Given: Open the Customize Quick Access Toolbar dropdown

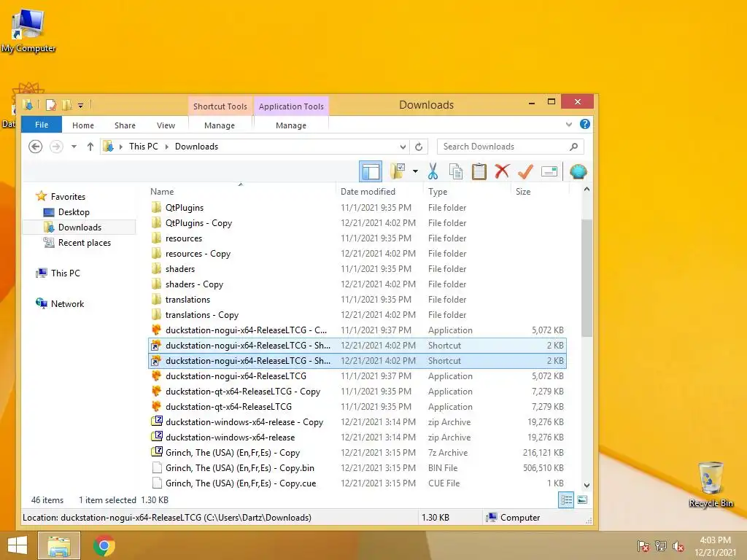Looking at the screenshot, I should (80, 105).
